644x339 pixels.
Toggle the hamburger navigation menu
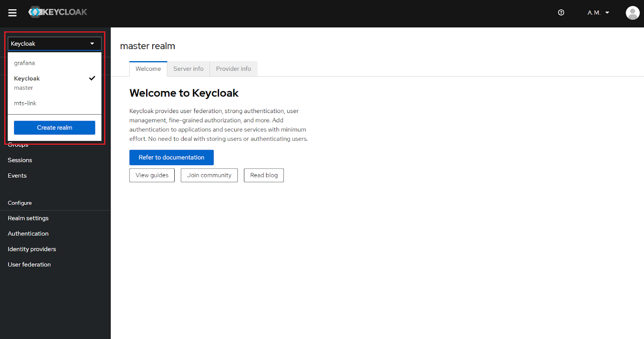pyautogui.click(x=12, y=13)
